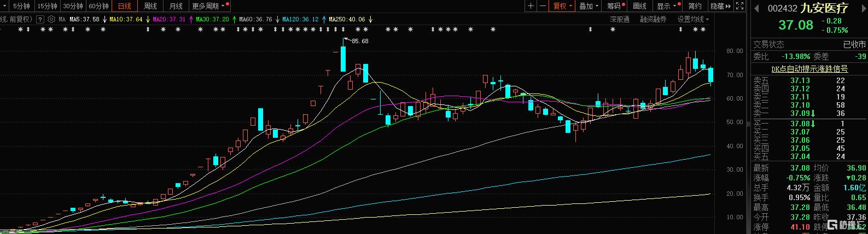The width and height of the screenshot is (868, 234).
Task: Open MA settings gear icon
Action: click(51, 19)
